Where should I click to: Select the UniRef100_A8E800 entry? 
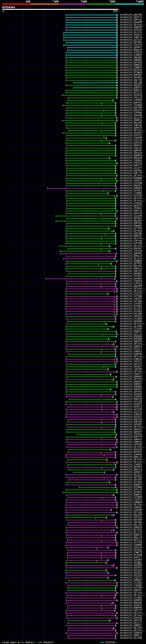pyautogui.click(x=131, y=346)
